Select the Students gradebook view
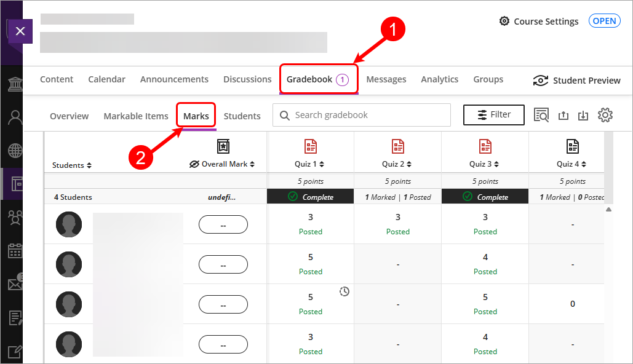 pyautogui.click(x=242, y=116)
